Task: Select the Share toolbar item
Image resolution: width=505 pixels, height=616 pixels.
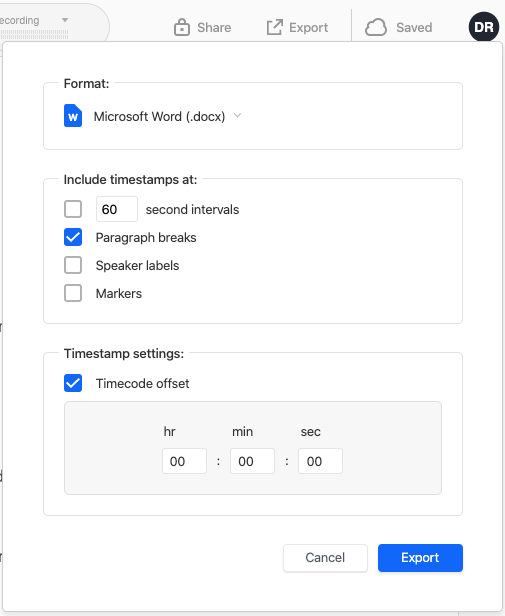Action: click(203, 28)
